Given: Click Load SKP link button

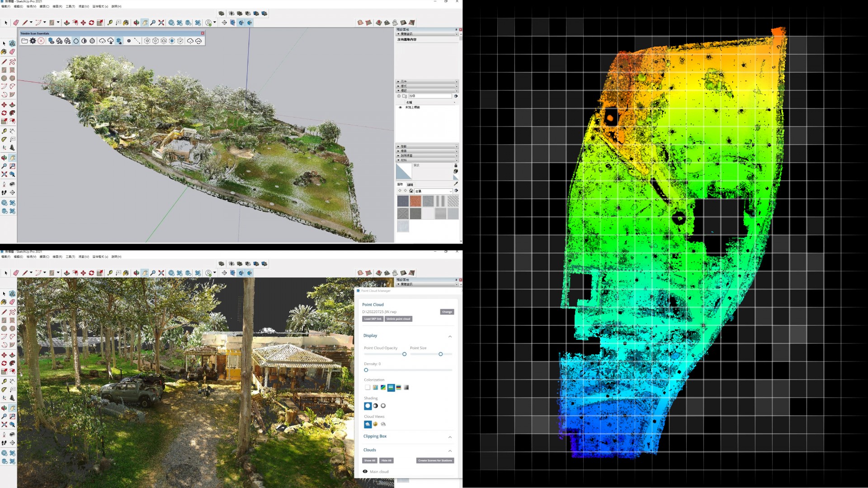Looking at the screenshot, I should pyautogui.click(x=373, y=319).
